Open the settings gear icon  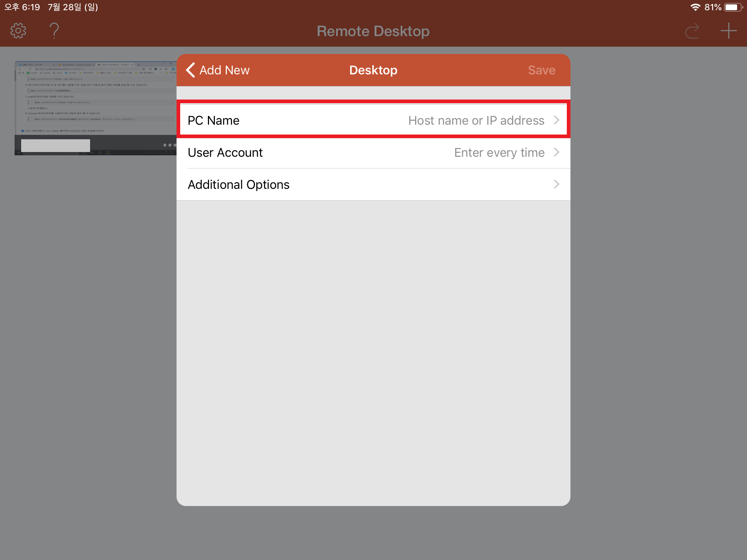[x=18, y=31]
